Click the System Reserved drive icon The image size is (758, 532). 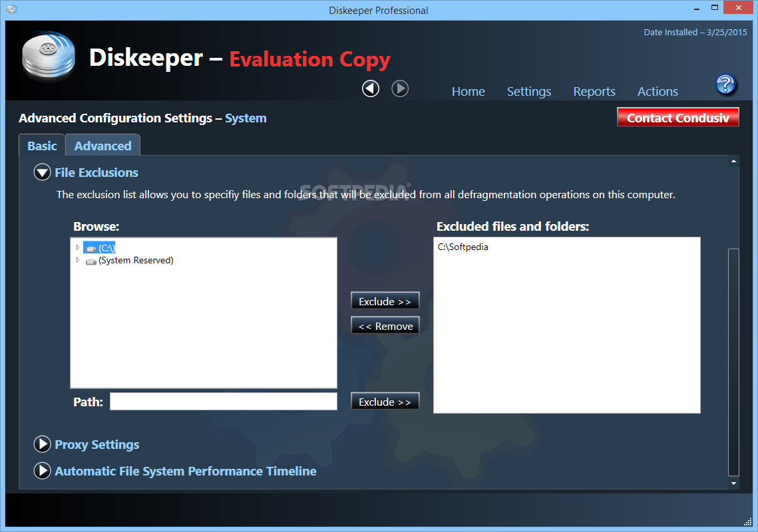pyautogui.click(x=91, y=261)
